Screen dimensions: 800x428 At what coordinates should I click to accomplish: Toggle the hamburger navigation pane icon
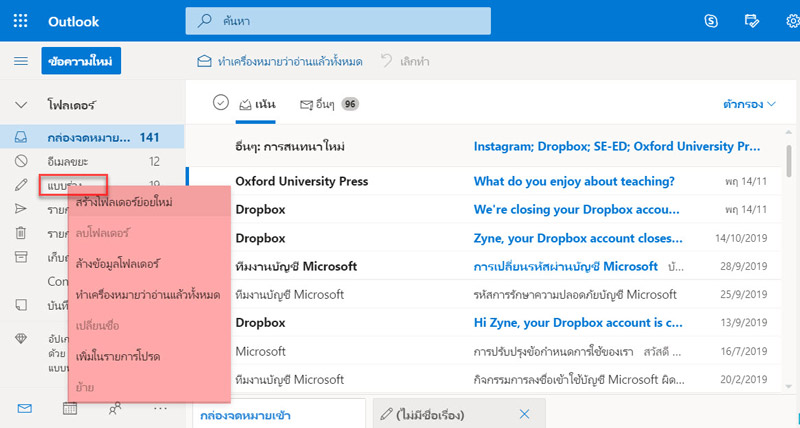click(21, 61)
